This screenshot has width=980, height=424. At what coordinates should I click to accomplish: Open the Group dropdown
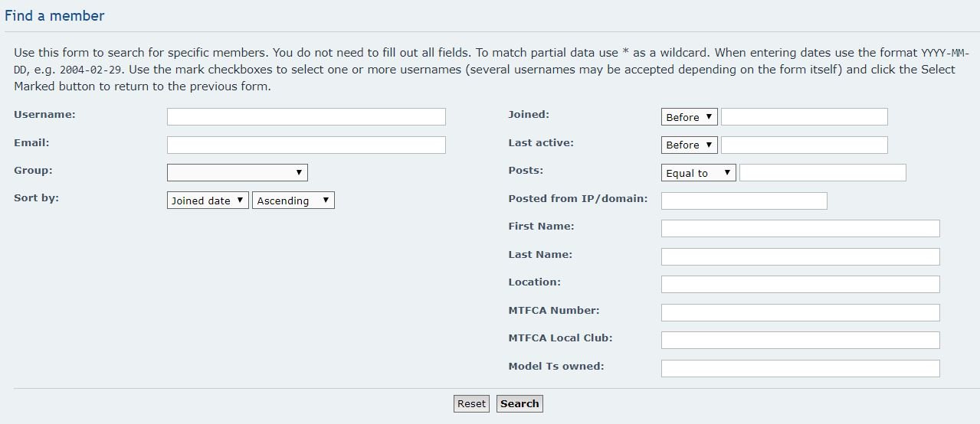point(237,172)
